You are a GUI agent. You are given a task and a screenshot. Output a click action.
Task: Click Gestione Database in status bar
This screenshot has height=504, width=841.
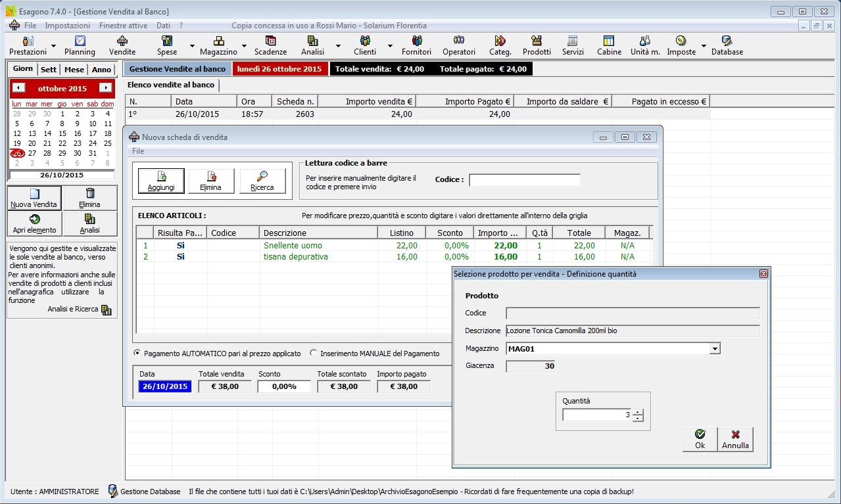click(x=144, y=491)
